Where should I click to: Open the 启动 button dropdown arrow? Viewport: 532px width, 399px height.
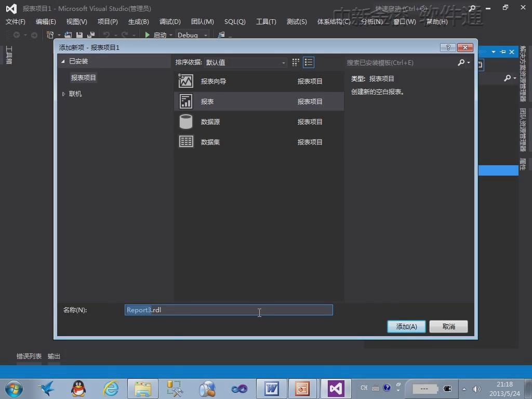[x=170, y=35]
